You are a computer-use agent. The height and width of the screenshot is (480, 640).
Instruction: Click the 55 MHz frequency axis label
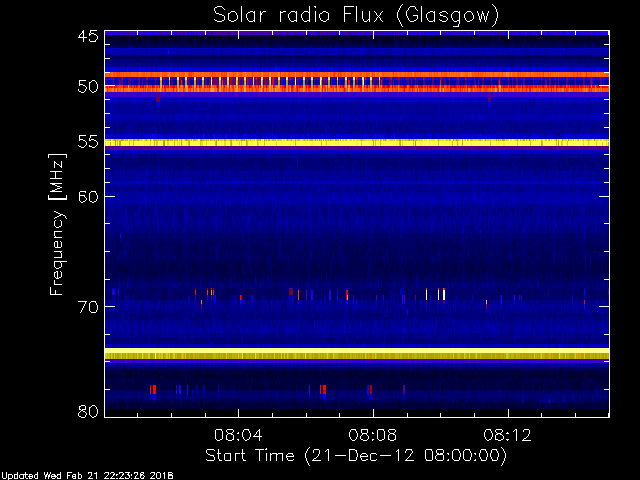[x=88, y=142]
